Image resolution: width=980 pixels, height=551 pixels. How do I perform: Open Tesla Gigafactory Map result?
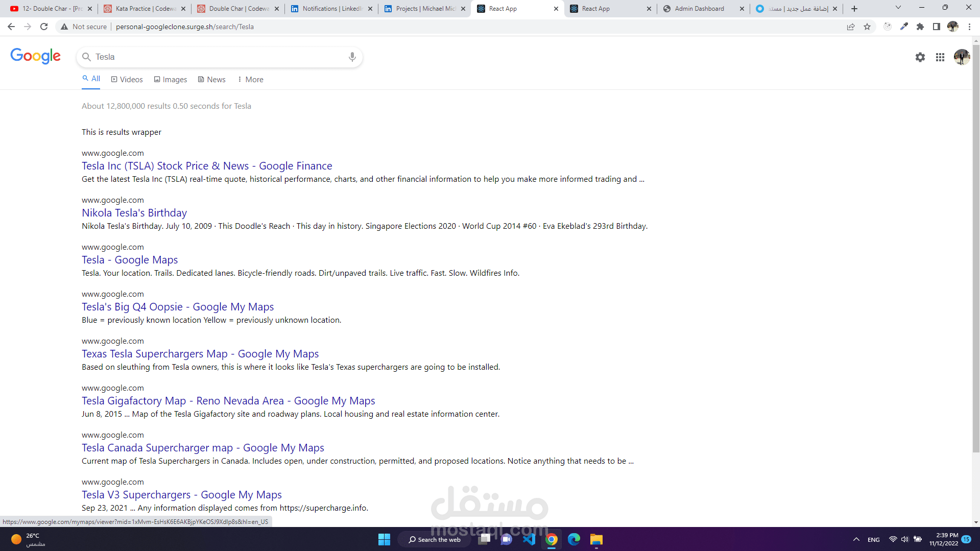point(228,401)
